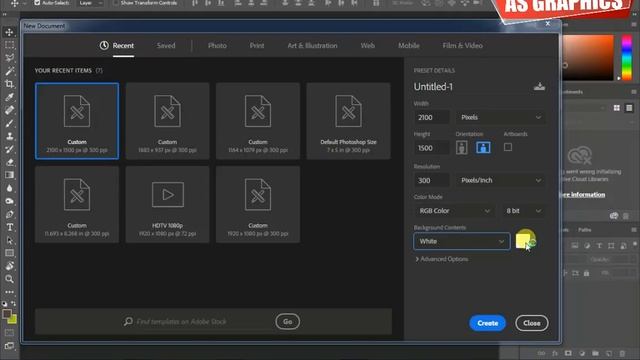
Task: Select the Zoom tool
Action: pos(9,279)
